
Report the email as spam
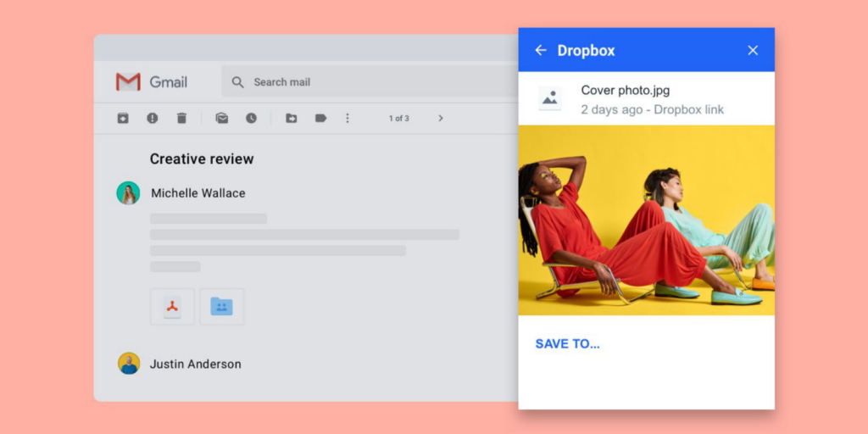pyautogui.click(x=153, y=118)
